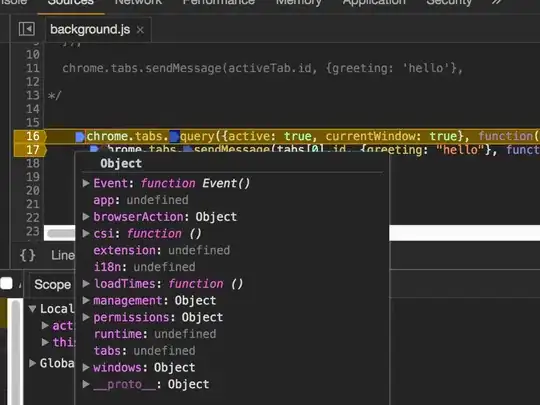Expand the loadTimes function property
Image resolution: width=540 pixels, height=405 pixels.
(x=86, y=284)
